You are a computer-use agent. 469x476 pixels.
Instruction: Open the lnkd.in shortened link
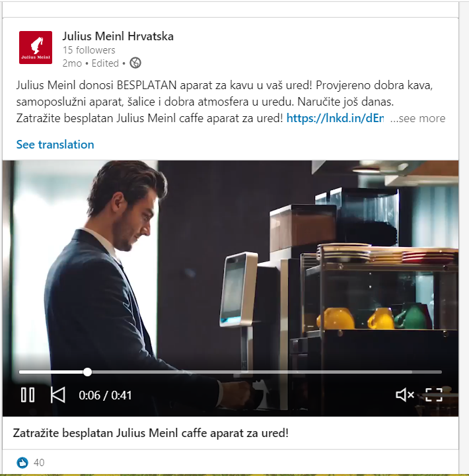coord(335,118)
